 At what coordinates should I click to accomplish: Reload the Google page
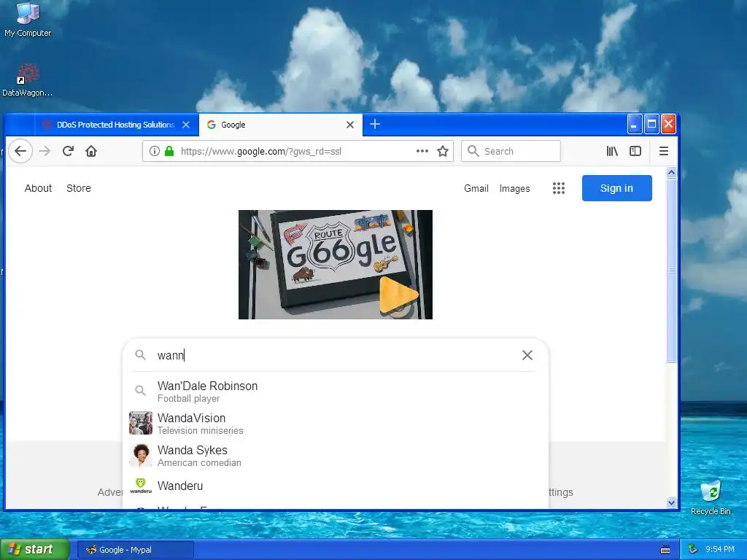coord(68,152)
